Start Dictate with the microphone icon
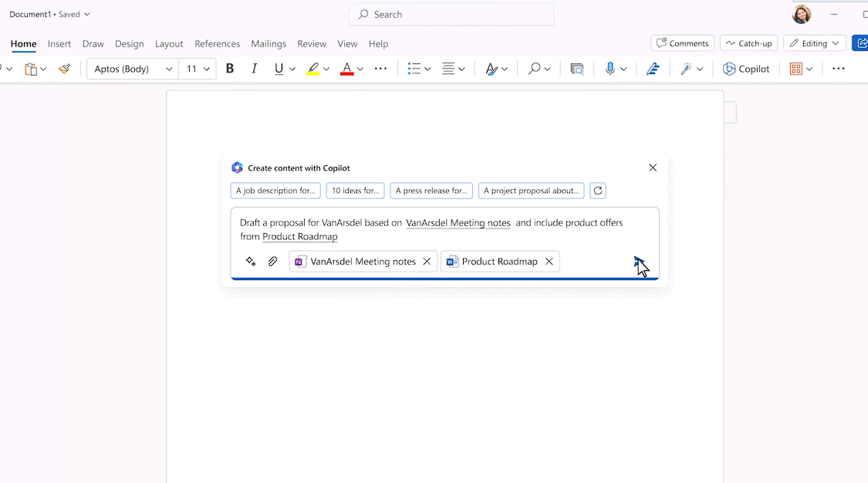This screenshot has height=483, width=868. click(x=610, y=69)
